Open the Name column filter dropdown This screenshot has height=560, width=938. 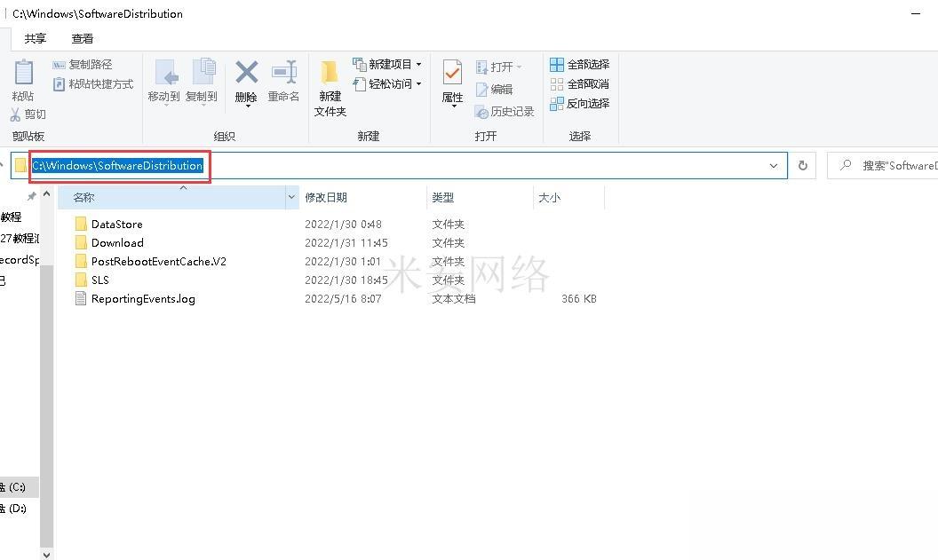(x=292, y=197)
